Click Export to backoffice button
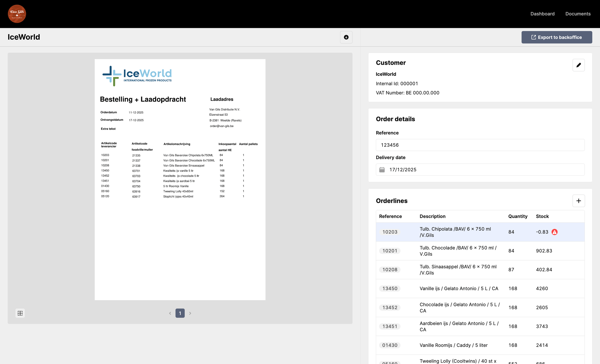Image resolution: width=600 pixels, height=364 pixels. (556, 37)
